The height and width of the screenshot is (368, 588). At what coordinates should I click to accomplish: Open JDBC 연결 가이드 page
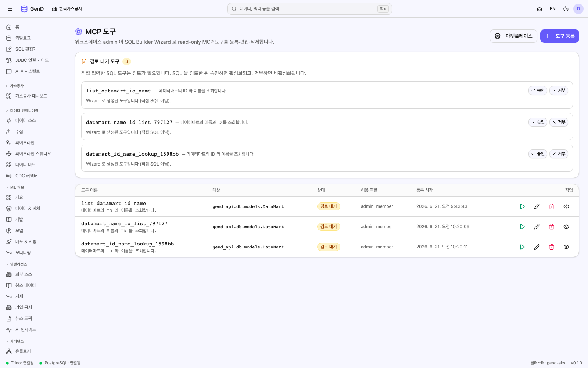pyautogui.click(x=33, y=60)
